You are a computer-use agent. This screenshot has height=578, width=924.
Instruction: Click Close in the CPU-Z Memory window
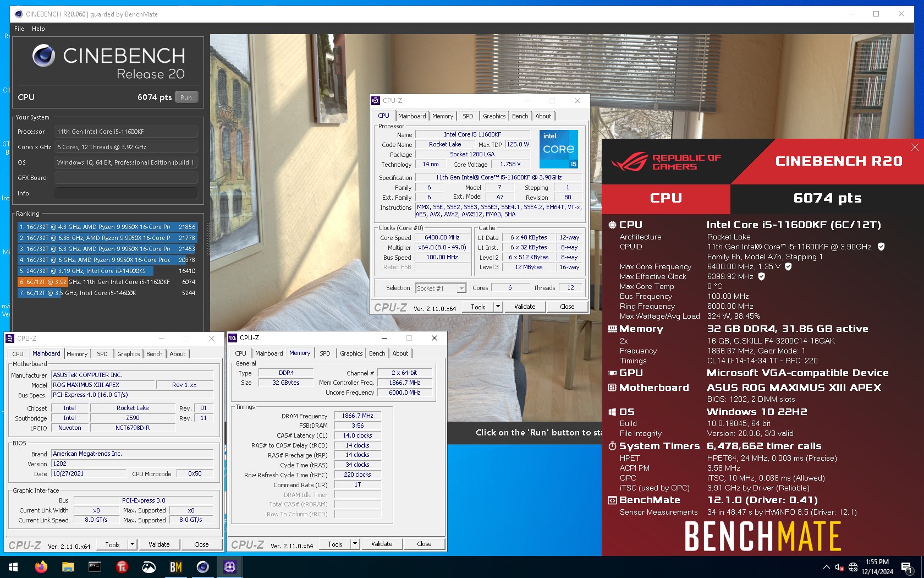(424, 544)
